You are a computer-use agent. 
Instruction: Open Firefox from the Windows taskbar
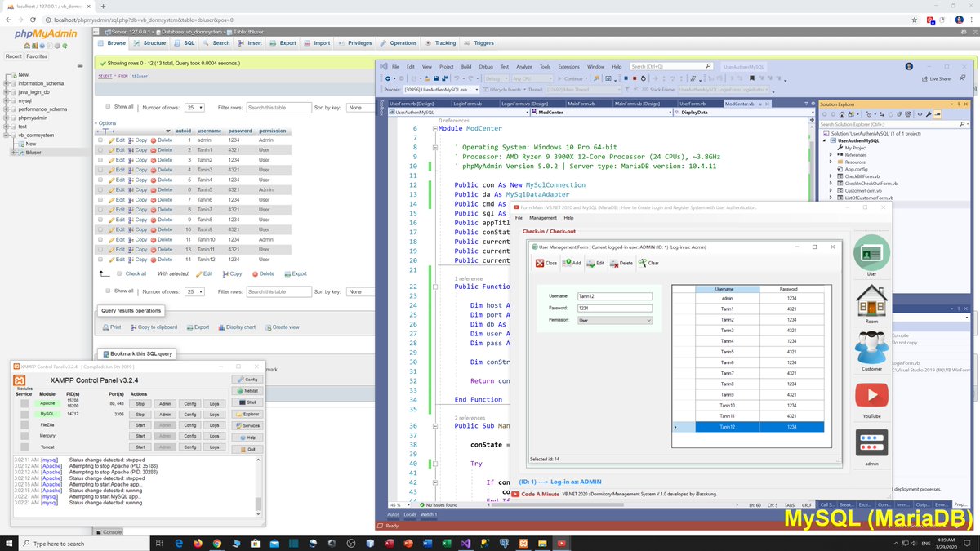[x=198, y=543]
